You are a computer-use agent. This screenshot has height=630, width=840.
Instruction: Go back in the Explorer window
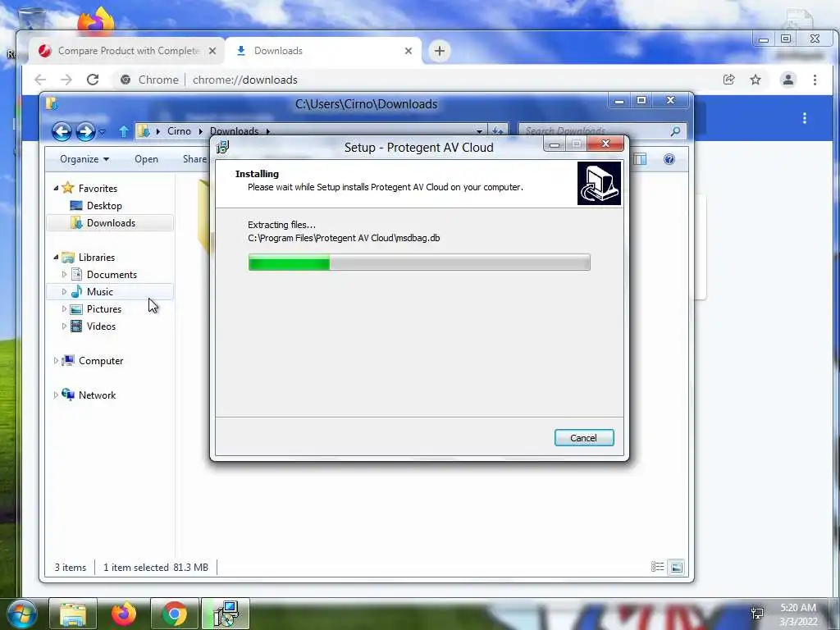pyautogui.click(x=62, y=131)
